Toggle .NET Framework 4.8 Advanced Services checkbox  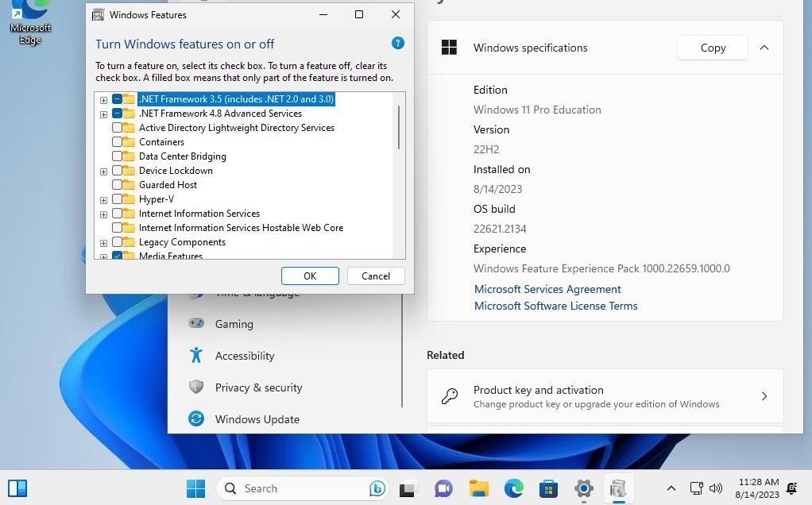pyautogui.click(x=117, y=114)
